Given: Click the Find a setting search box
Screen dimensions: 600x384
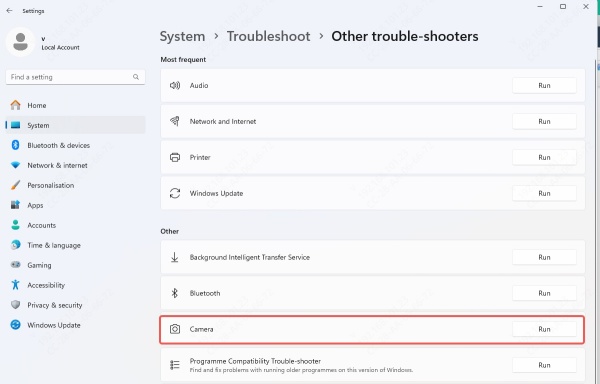Looking at the screenshot, I should [x=75, y=77].
